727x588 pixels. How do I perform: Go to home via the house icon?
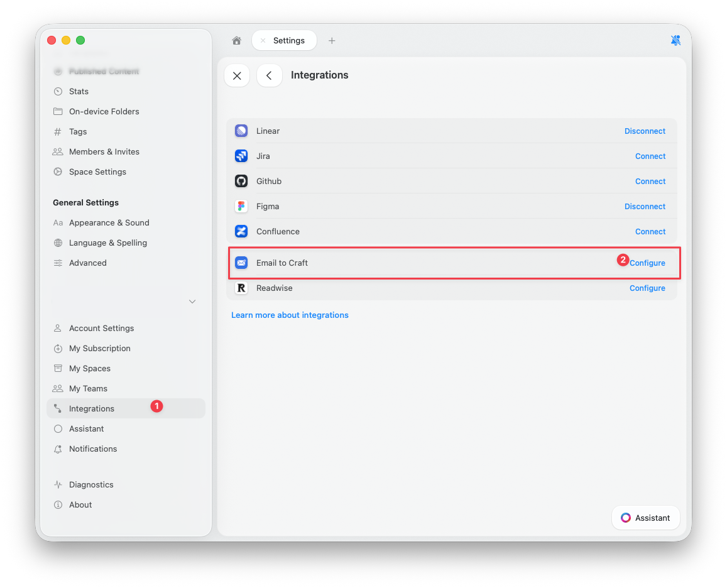click(236, 41)
